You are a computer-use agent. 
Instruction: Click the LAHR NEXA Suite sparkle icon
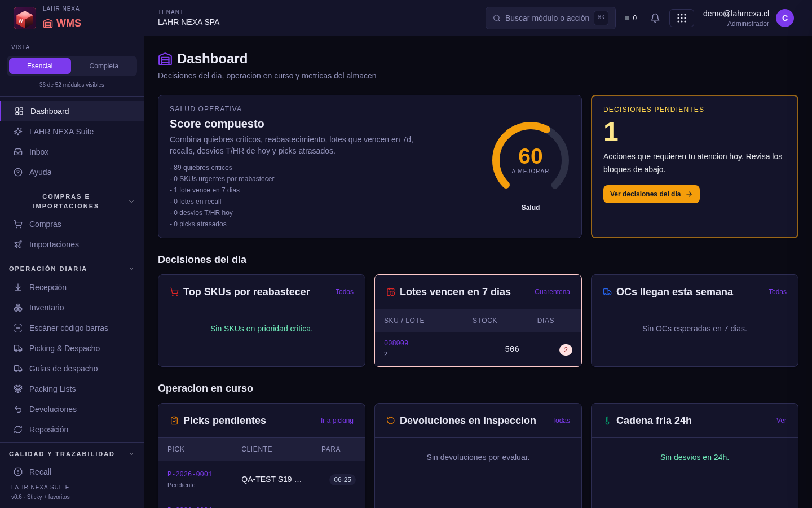(18, 132)
